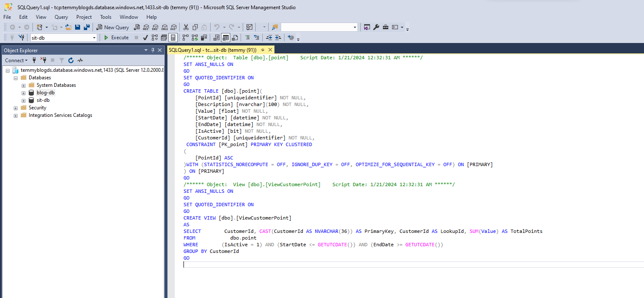Toggle Include Actual Execution Plan
This screenshot has width=644, height=298.
(x=186, y=38)
